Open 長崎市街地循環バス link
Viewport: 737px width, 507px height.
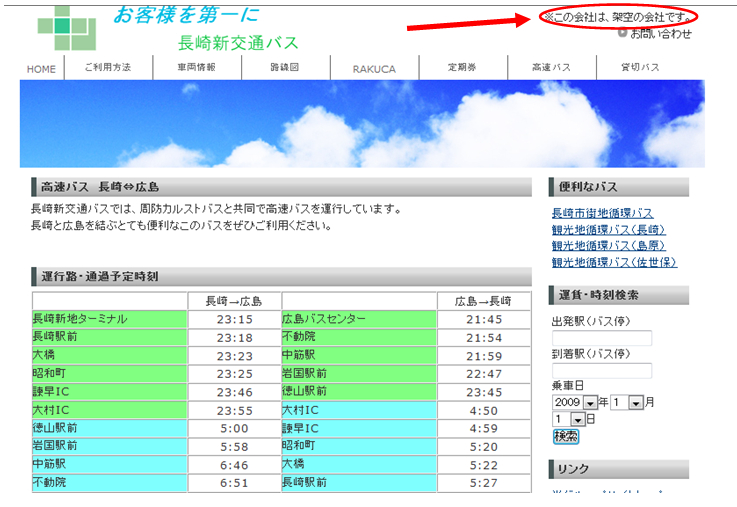[602, 213]
